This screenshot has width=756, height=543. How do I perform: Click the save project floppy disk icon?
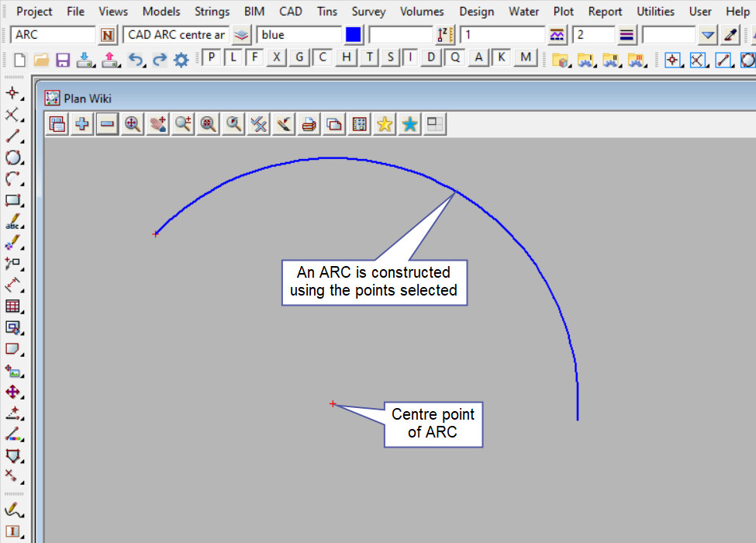click(x=63, y=60)
